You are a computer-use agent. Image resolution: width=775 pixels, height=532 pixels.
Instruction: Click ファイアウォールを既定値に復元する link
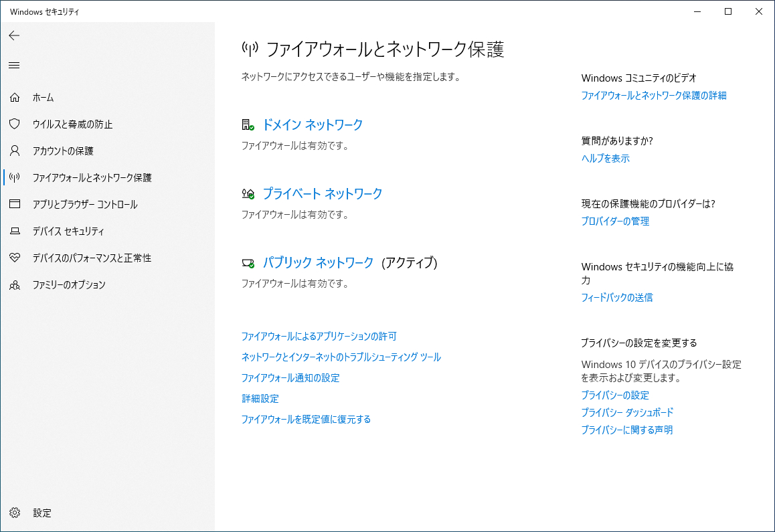click(x=306, y=420)
